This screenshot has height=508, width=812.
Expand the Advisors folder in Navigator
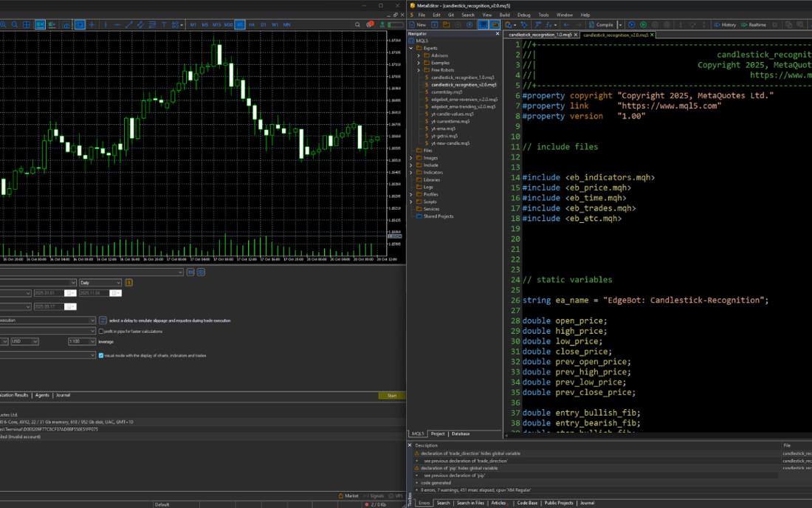pos(419,55)
